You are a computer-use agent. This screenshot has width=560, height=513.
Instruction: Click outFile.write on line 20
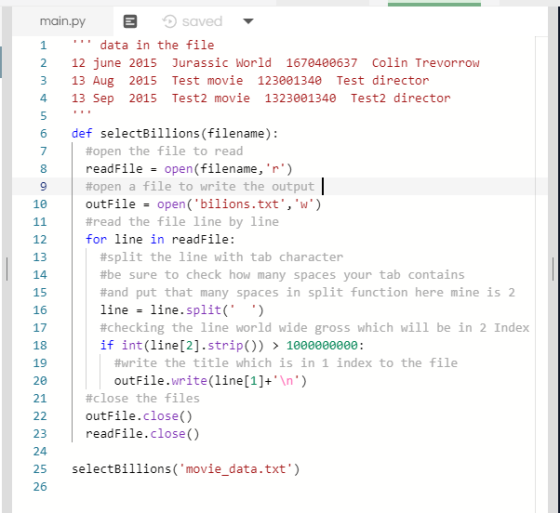(x=160, y=381)
